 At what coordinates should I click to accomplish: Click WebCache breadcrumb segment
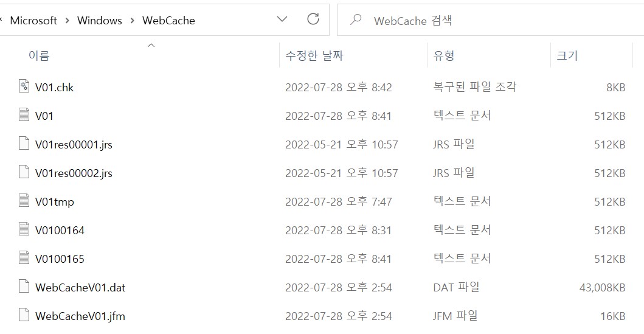pos(168,21)
